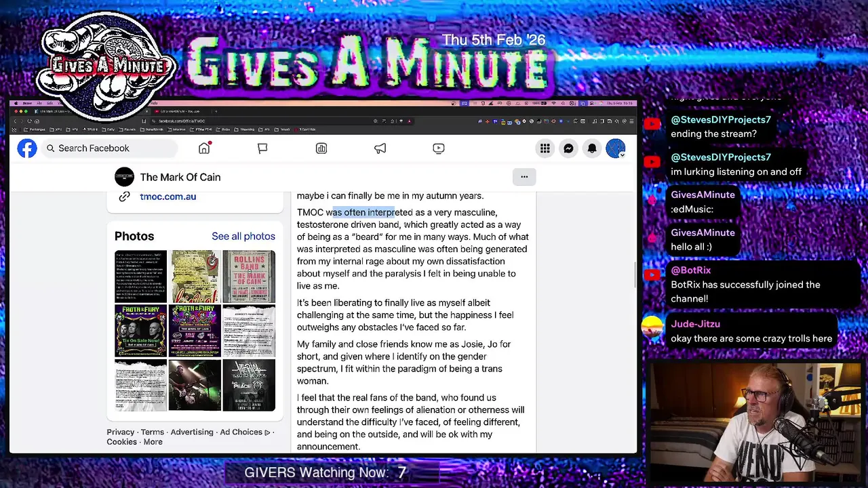The height and width of the screenshot is (488, 868).
Task: Click the Search Facebook field
Action: [110, 148]
